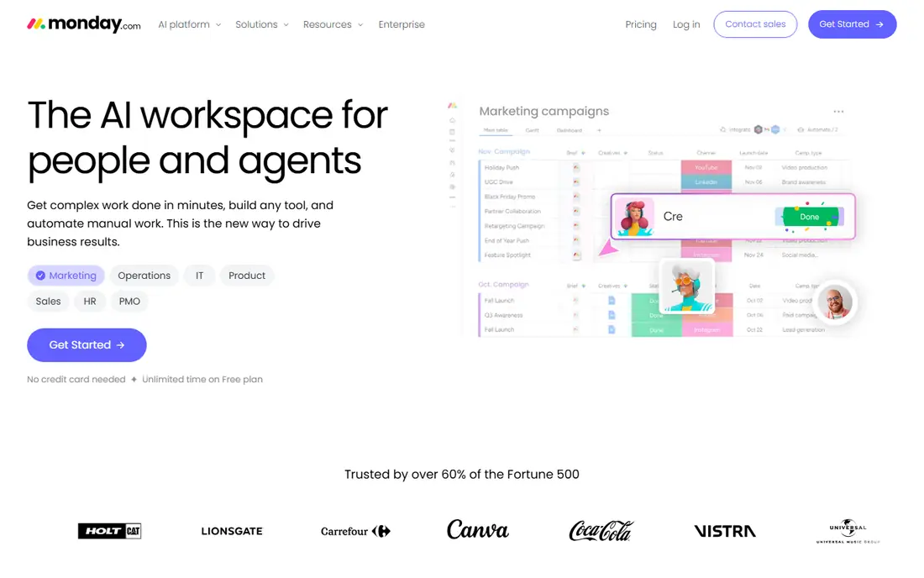This screenshot has height=578, width=924.
Task: Click the Q3 Awareness row name
Action: point(503,315)
